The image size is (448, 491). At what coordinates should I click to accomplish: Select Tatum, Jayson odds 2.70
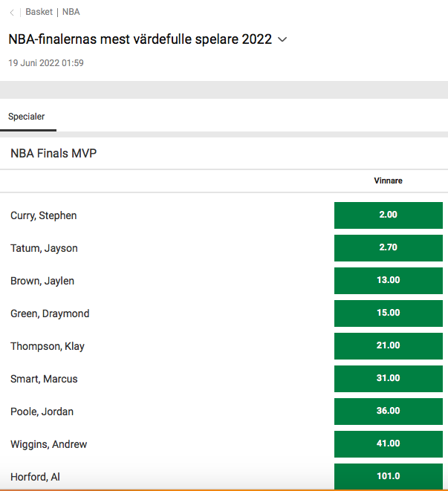point(388,248)
